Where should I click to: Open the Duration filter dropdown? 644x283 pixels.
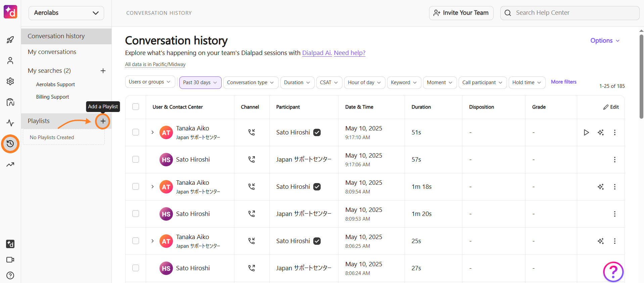pos(297,82)
